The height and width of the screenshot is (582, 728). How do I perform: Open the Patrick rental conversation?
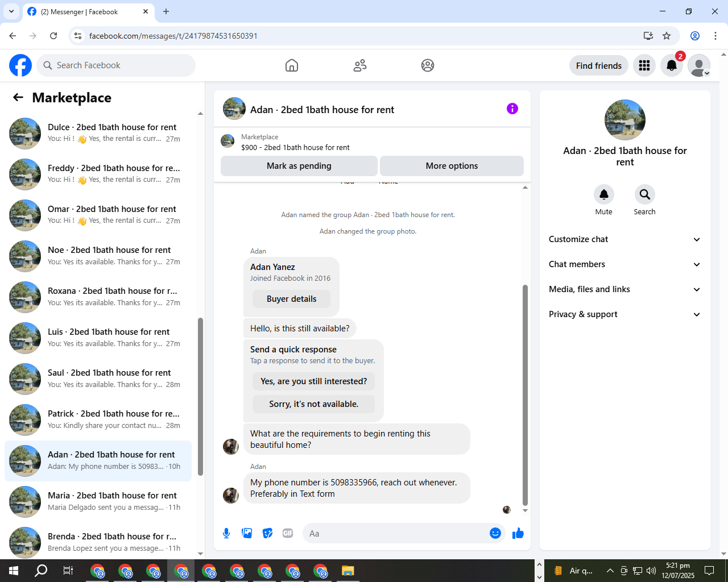(98, 419)
